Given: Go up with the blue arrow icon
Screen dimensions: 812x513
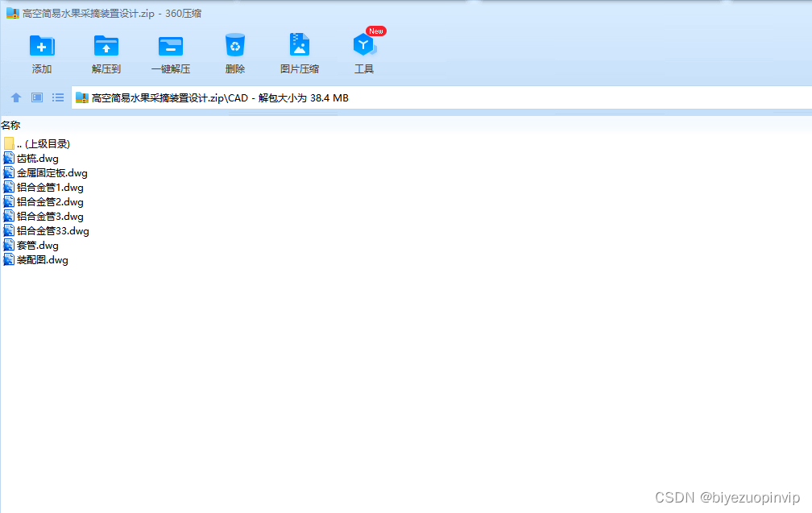Looking at the screenshot, I should (16, 97).
